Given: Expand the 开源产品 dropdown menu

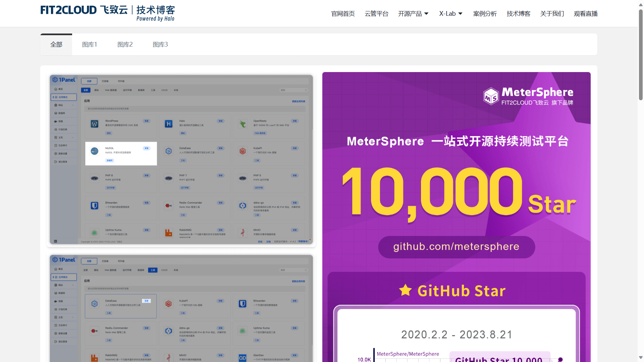Looking at the screenshot, I should (413, 14).
